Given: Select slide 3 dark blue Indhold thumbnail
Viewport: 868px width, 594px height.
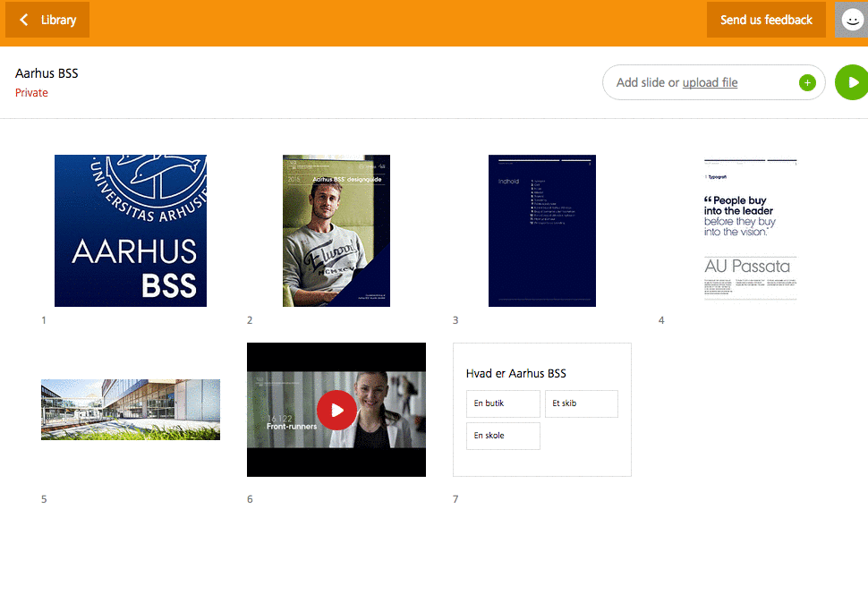Looking at the screenshot, I should tap(542, 231).
